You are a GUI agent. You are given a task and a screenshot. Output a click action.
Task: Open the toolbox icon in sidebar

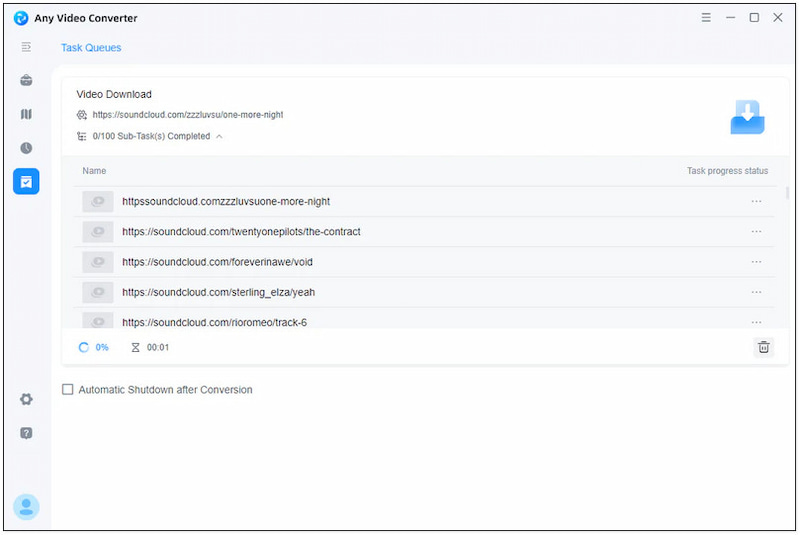coord(26,80)
